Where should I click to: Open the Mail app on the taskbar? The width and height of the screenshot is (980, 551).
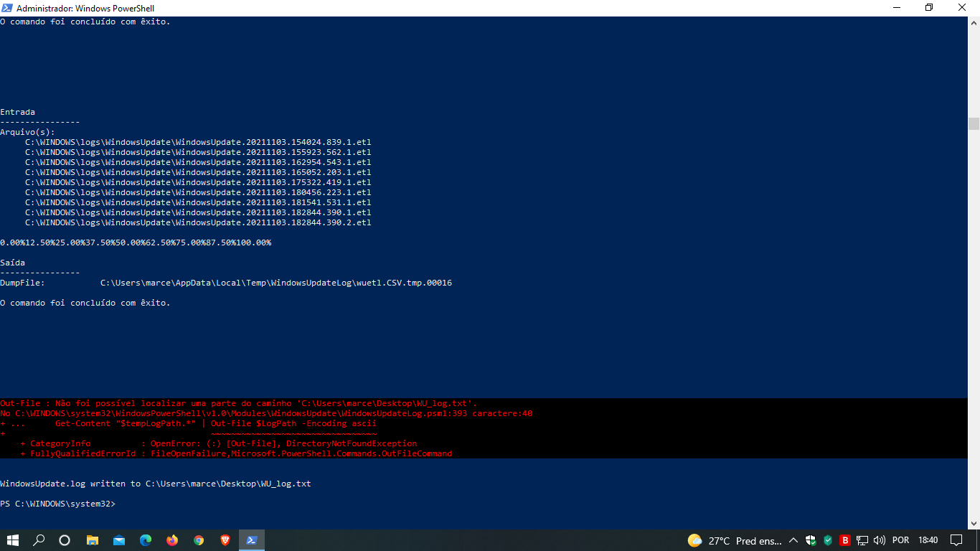coord(119,540)
